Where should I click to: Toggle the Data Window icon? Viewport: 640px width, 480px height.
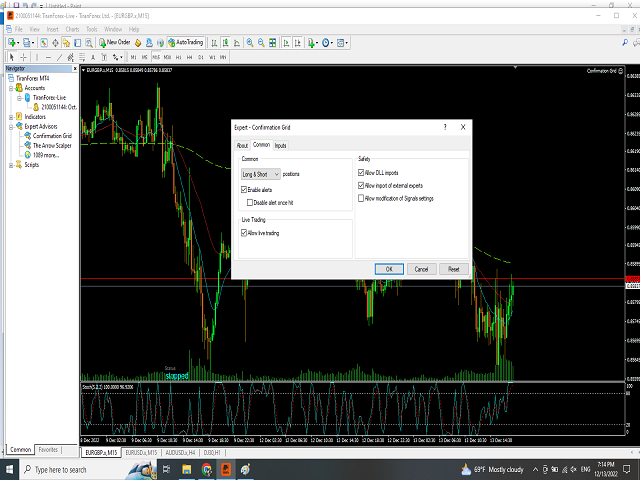[x=55, y=42]
